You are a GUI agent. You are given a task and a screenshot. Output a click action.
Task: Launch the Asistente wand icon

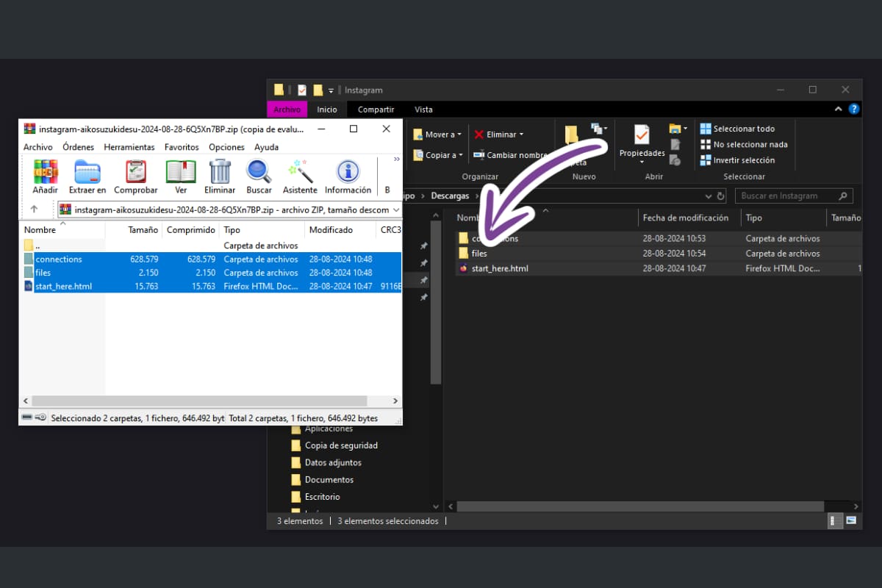point(300,177)
